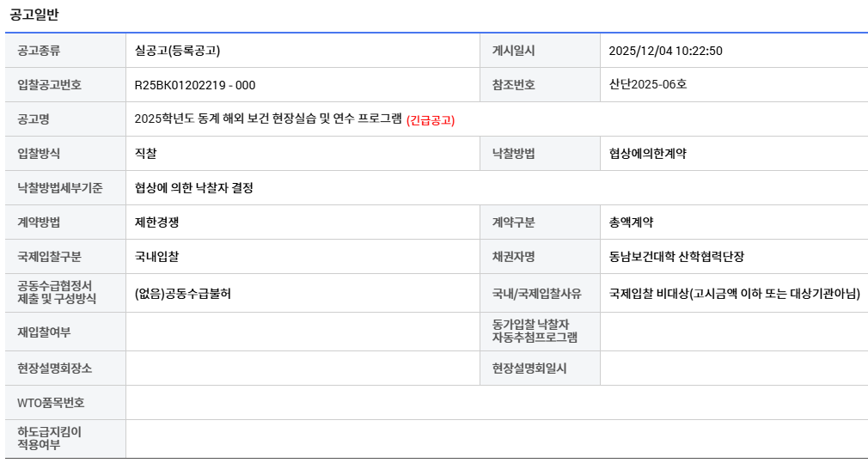Click the WTO품목번호 row label

[51, 403]
